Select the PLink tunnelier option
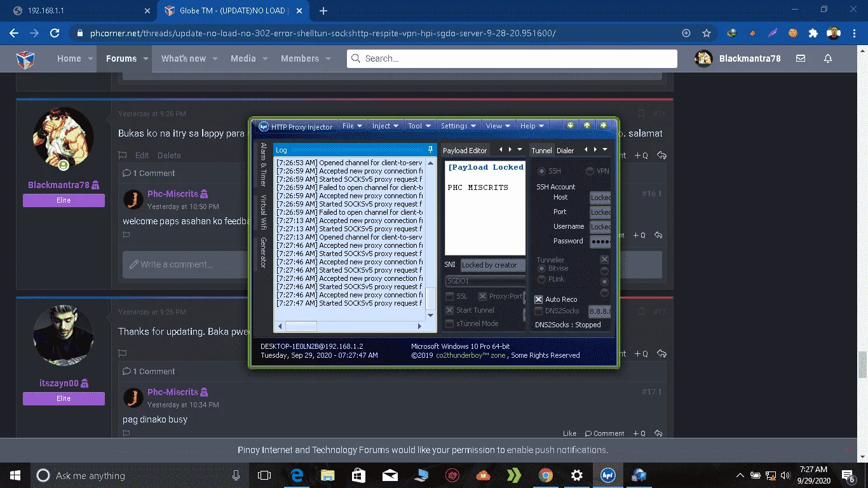 pyautogui.click(x=542, y=279)
